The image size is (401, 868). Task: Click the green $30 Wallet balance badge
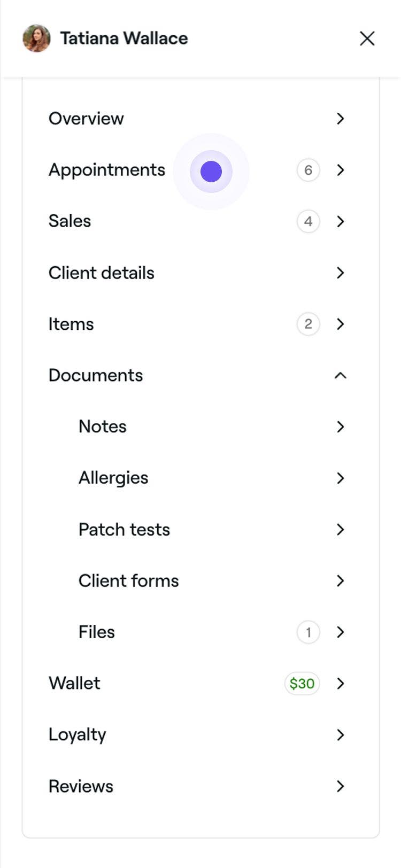[302, 683]
